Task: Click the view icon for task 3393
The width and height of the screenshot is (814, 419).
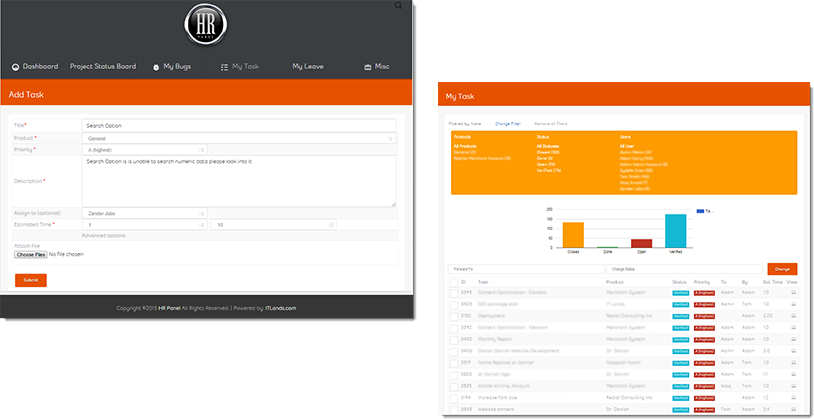Action: pyautogui.click(x=793, y=292)
